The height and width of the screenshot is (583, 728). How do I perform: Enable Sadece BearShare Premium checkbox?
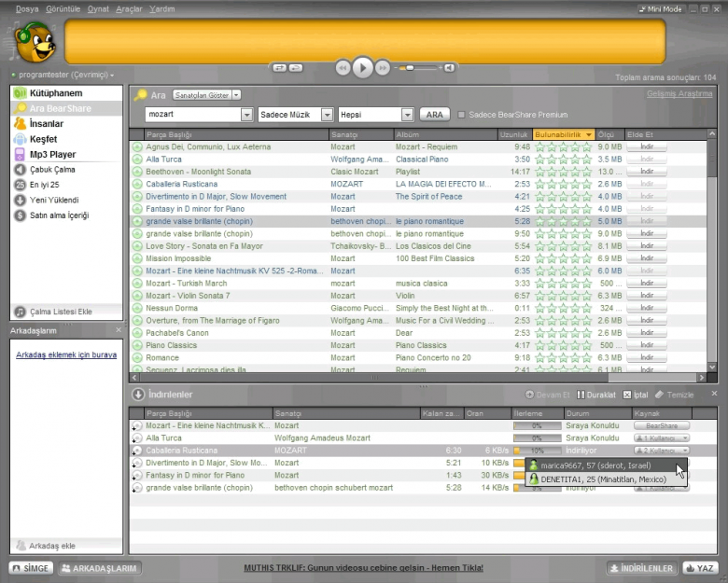pos(461,115)
